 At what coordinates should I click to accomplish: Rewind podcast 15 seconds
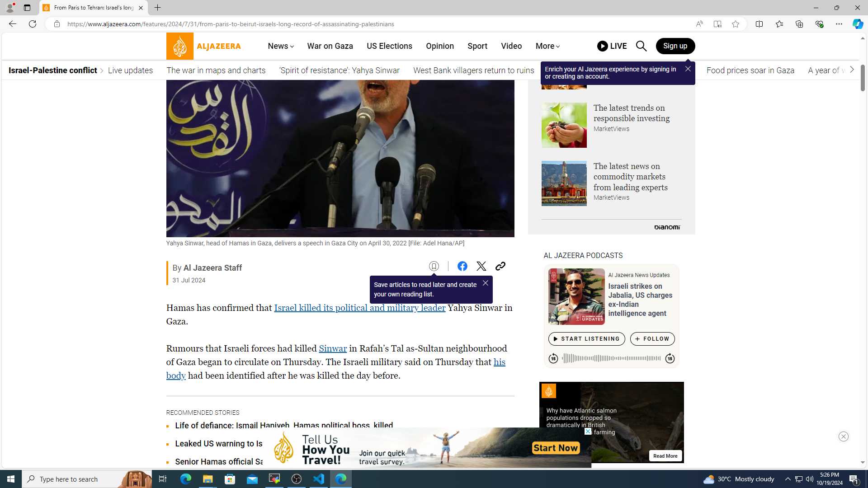tap(553, 359)
